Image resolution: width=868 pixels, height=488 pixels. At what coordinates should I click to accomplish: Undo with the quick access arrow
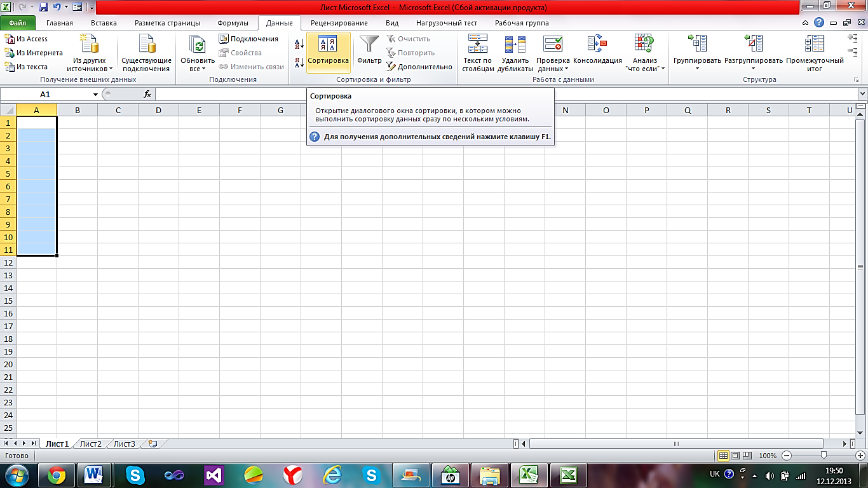pyautogui.click(x=56, y=8)
